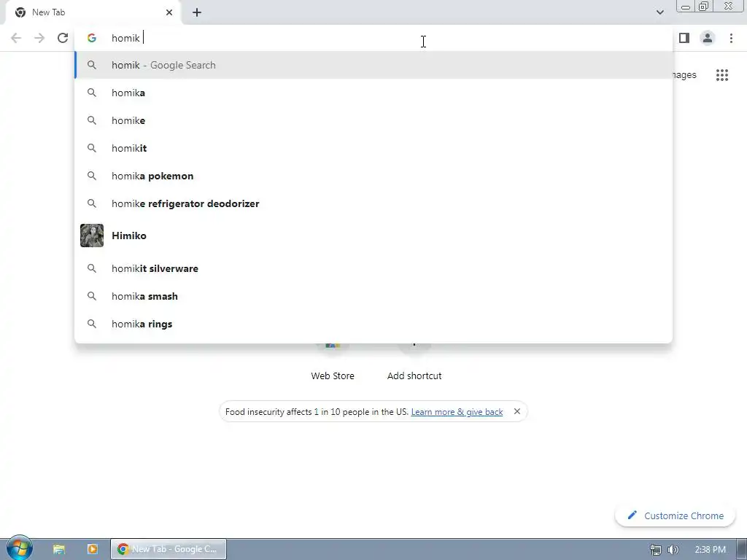Switch to Chrome taskbar button
The height and width of the screenshot is (560, 747).
point(169,549)
